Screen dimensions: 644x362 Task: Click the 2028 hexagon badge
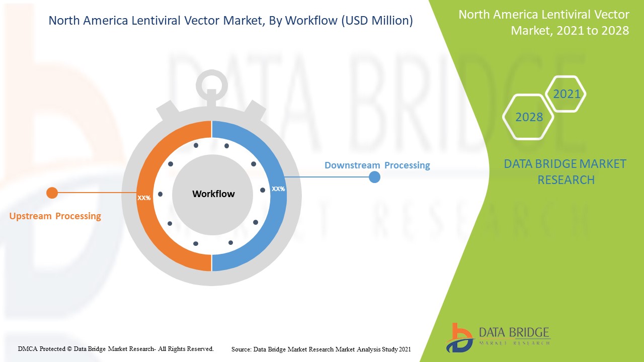pos(527,117)
